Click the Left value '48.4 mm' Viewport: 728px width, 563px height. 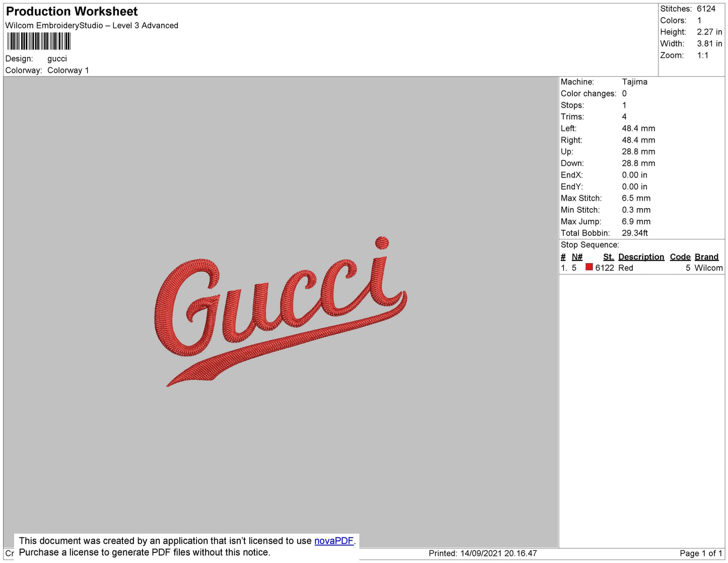[x=638, y=129]
